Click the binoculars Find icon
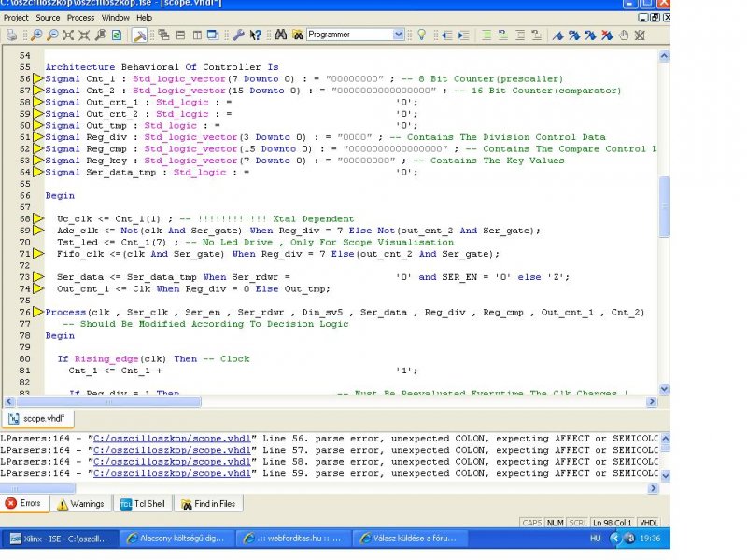 click(281, 35)
